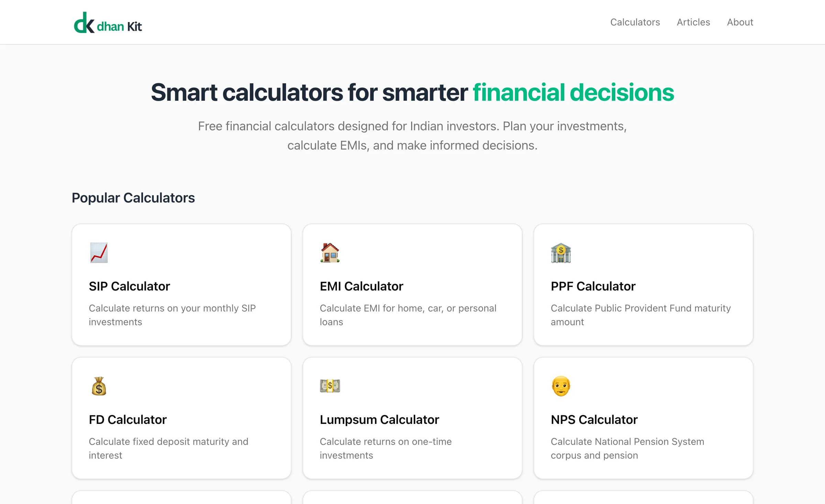This screenshot has width=825, height=504.
Task: Click the EMI Calculator house icon
Action: pyautogui.click(x=330, y=253)
